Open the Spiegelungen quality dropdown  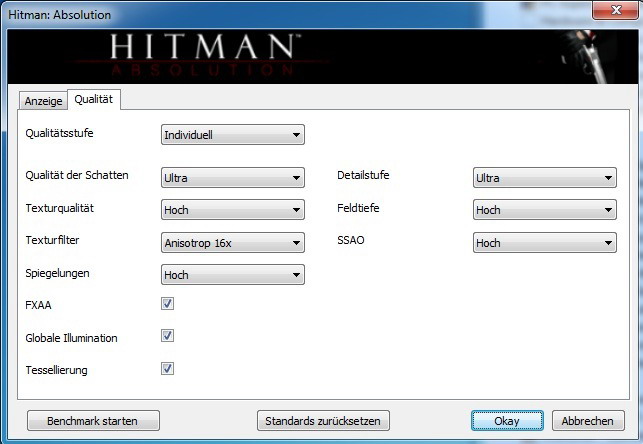click(233, 275)
